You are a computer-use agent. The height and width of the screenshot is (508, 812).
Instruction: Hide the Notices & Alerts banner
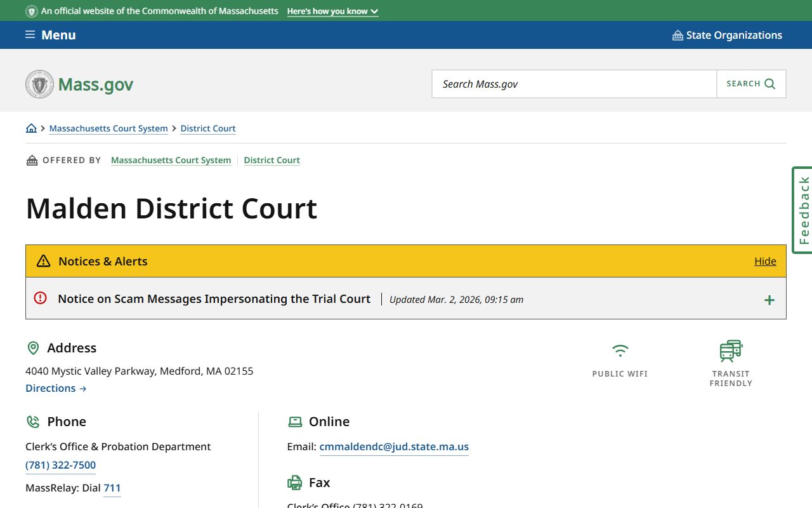tap(765, 261)
